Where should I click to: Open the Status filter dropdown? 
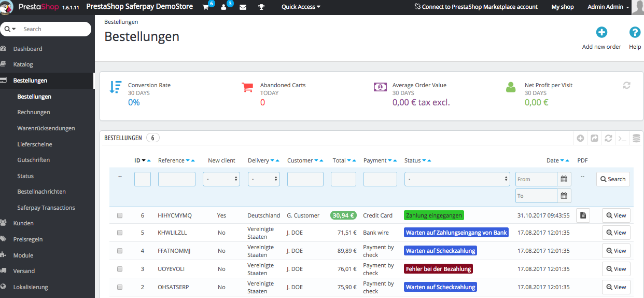457,179
